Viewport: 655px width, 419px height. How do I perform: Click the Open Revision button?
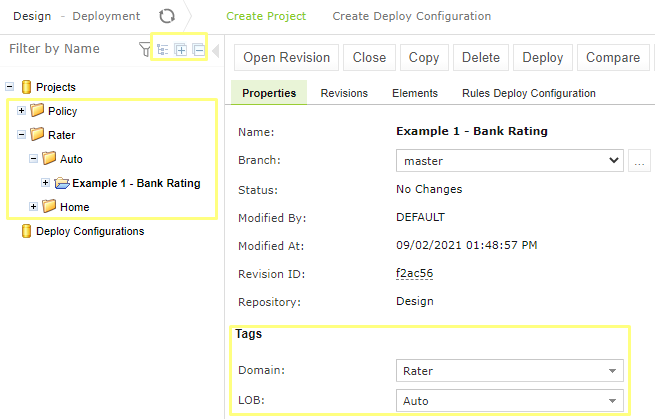286,57
